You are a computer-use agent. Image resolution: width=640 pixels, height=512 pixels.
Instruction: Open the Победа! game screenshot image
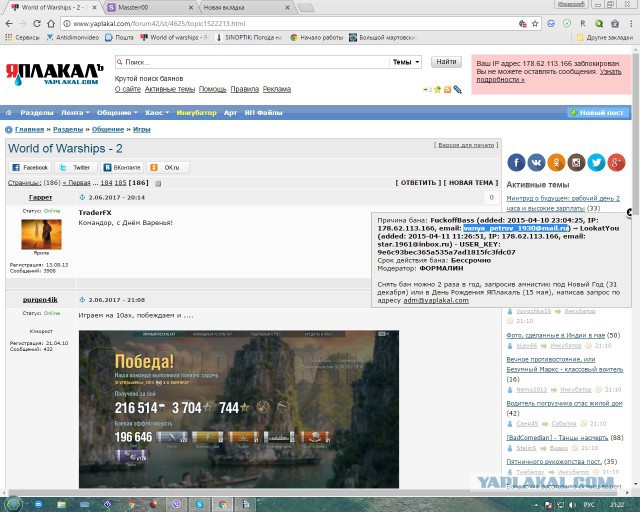239,409
